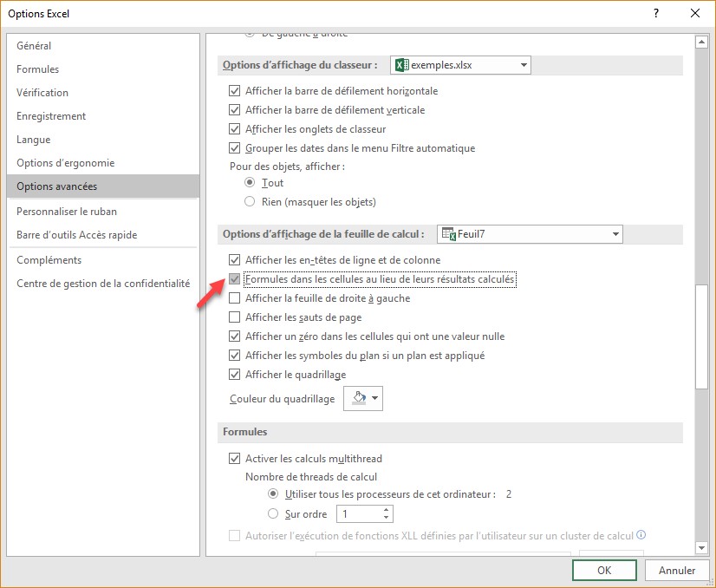The image size is (716, 588).
Task: Toggle Afficher un zéro checkbox
Action: click(x=234, y=336)
